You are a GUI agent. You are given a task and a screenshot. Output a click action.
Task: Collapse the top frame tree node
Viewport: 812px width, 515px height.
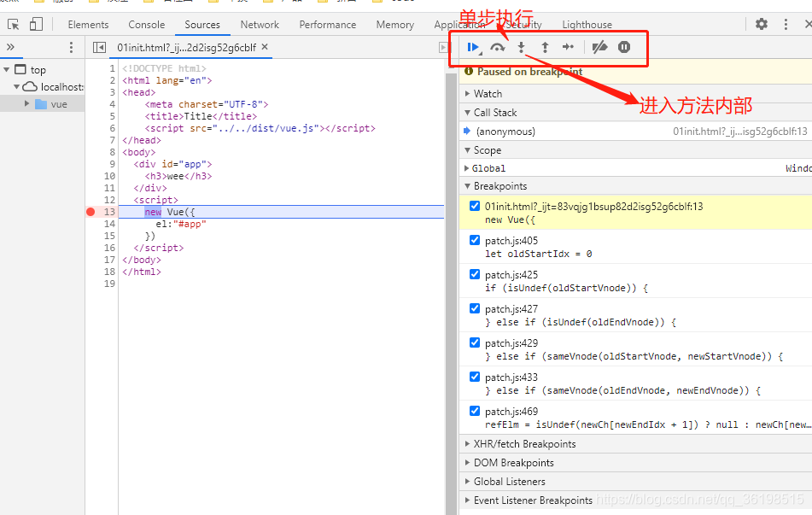click(7, 69)
